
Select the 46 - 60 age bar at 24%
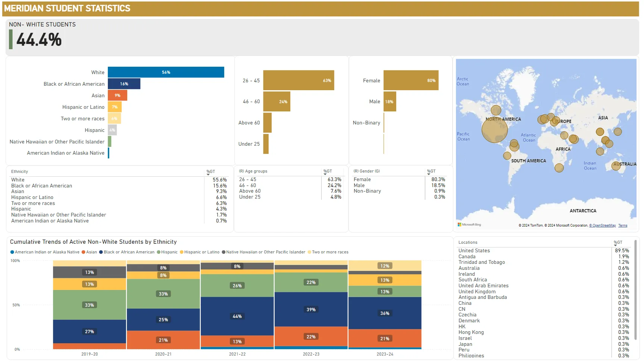pyautogui.click(x=276, y=102)
